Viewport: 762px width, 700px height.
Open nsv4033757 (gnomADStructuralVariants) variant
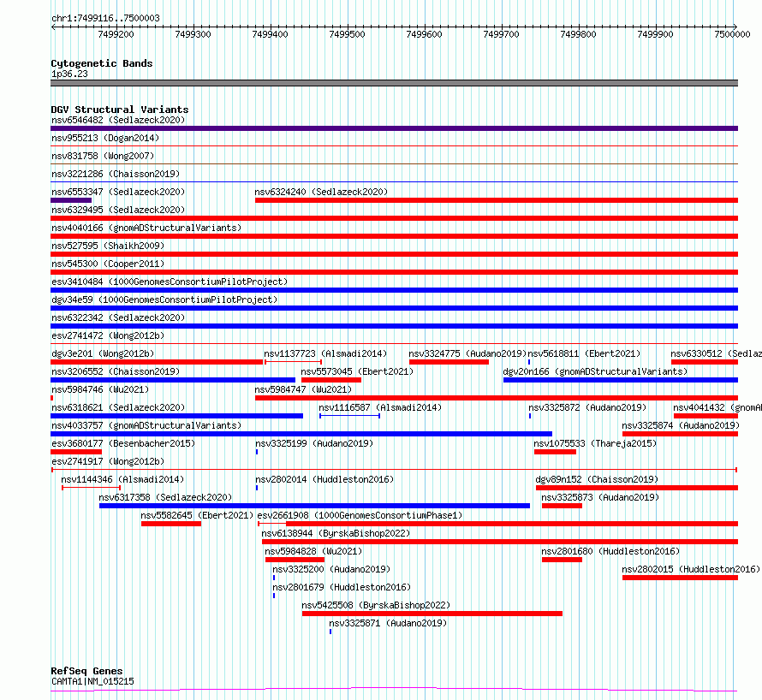(x=146, y=425)
